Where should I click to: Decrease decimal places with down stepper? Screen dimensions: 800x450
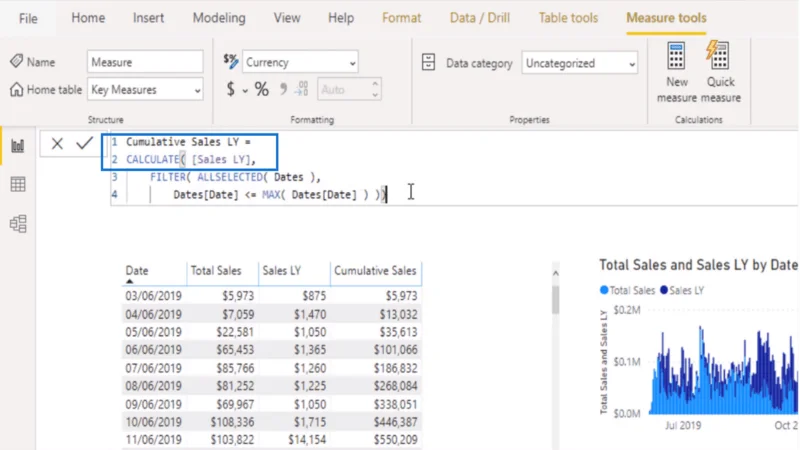[375, 95]
